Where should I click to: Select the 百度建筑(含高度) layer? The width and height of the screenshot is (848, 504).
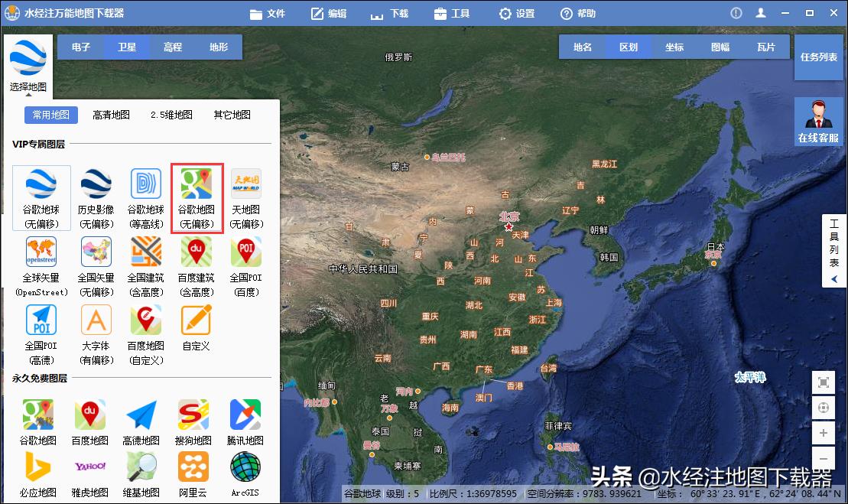point(197,265)
